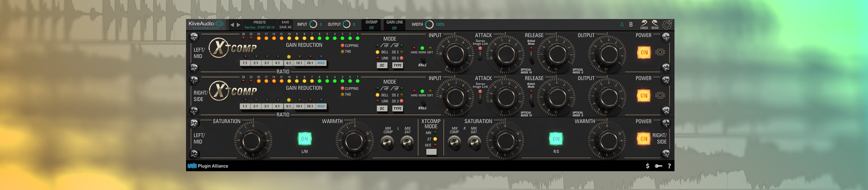
Task: Toggle the Left/Mid compressor orange ON power button
Action: (x=644, y=52)
